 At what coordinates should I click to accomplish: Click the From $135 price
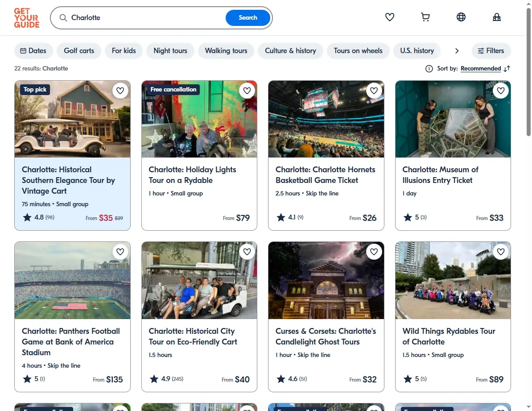[107, 379]
